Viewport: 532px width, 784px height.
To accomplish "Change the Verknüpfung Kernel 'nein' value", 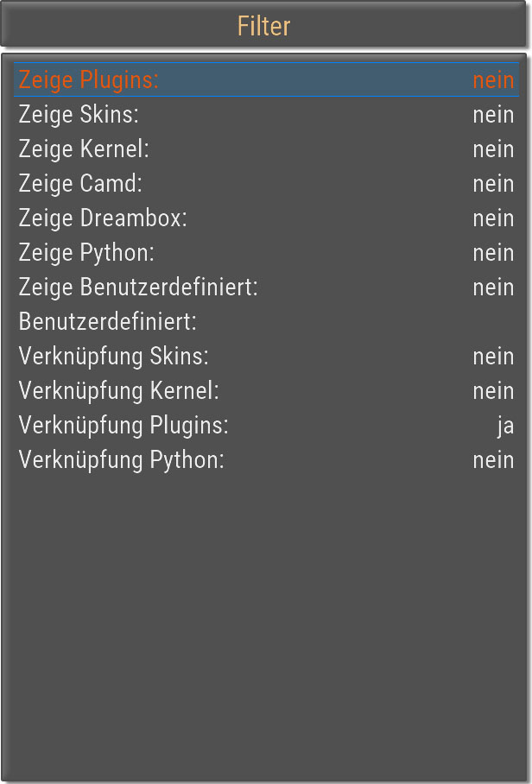I will (493, 391).
